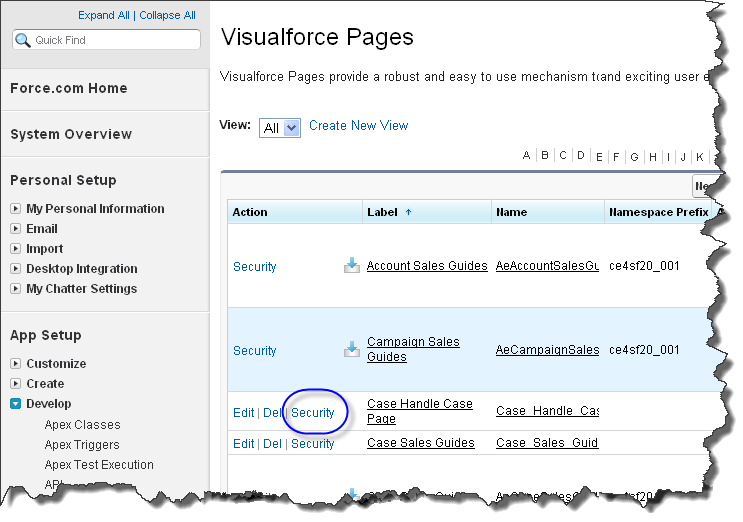Filter list by letter G
743x522 pixels.
634,157
